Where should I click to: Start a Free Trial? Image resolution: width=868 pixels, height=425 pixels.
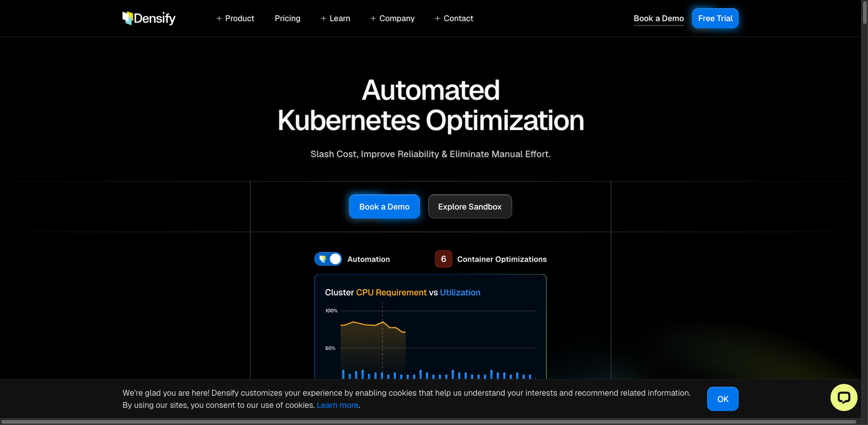(x=715, y=18)
